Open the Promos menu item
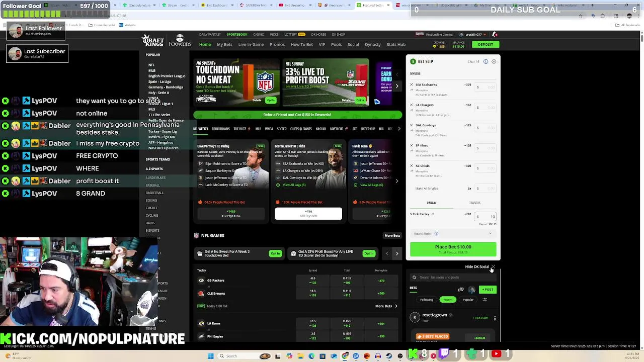The width and height of the screenshot is (644, 362). (x=277, y=44)
